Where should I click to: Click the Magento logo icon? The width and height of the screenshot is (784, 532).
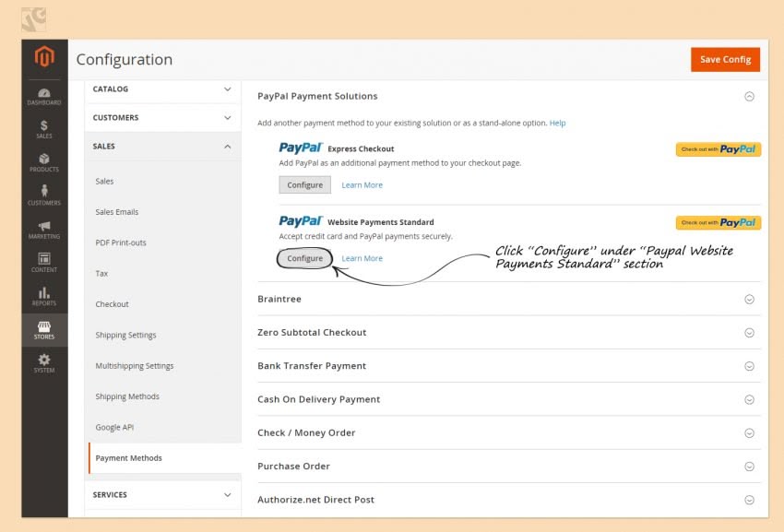pyautogui.click(x=44, y=56)
